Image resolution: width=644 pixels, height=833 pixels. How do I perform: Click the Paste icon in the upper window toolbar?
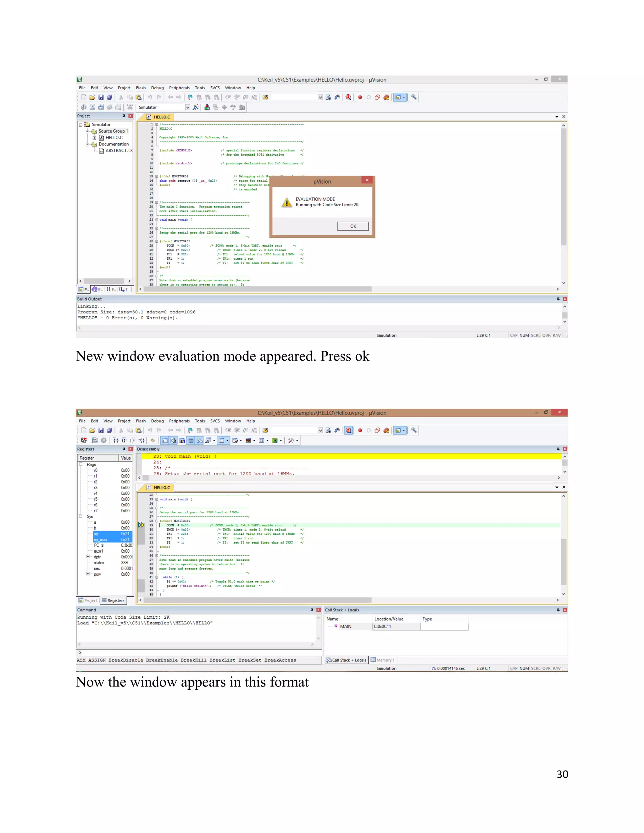pos(138,97)
